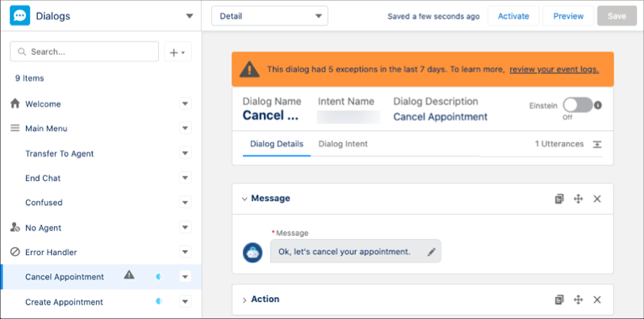644x319 pixels.
Task: Collapse the Message section chevron
Action: (x=245, y=199)
